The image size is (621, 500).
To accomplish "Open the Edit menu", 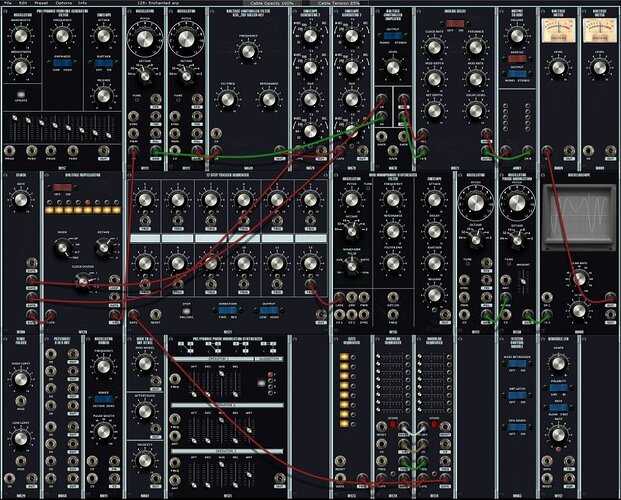I will tap(23, 3).
